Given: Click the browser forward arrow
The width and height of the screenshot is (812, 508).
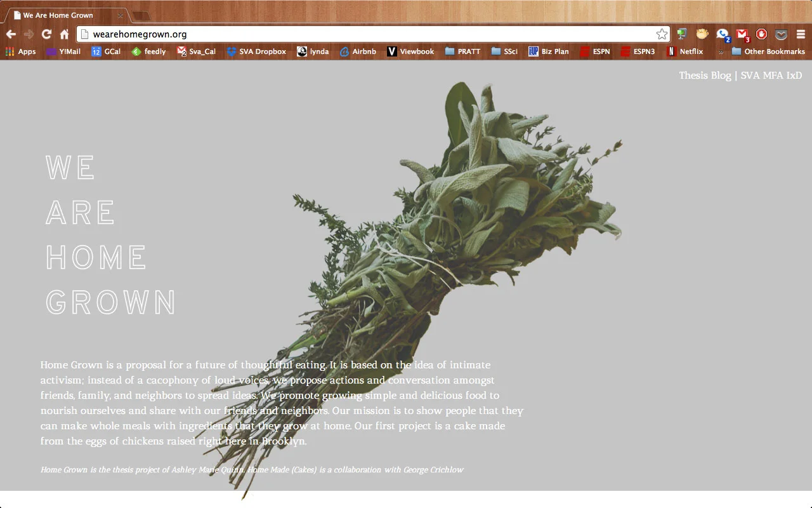Looking at the screenshot, I should click(x=29, y=34).
